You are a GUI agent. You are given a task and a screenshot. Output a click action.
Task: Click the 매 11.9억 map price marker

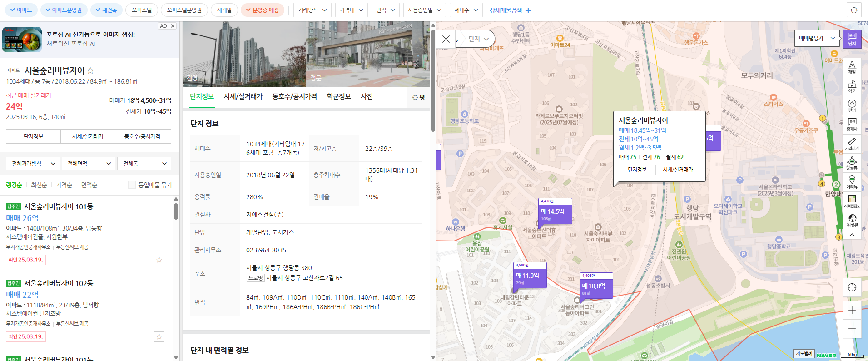pos(530,275)
